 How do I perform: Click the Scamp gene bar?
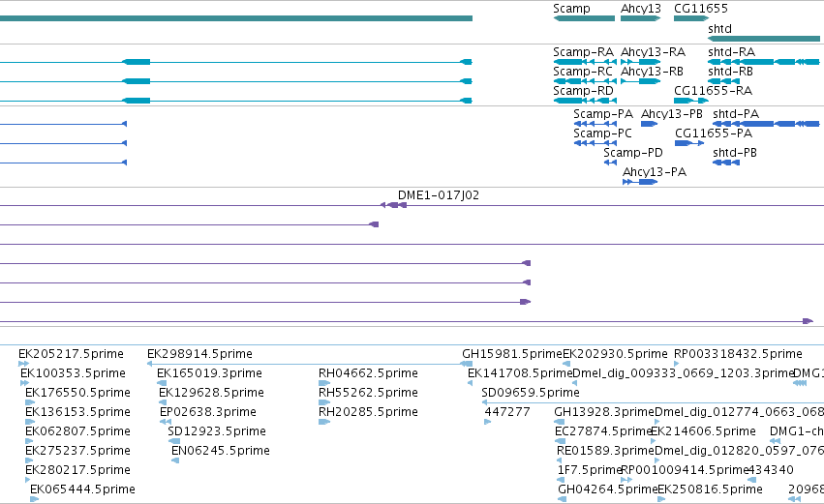pos(584,18)
